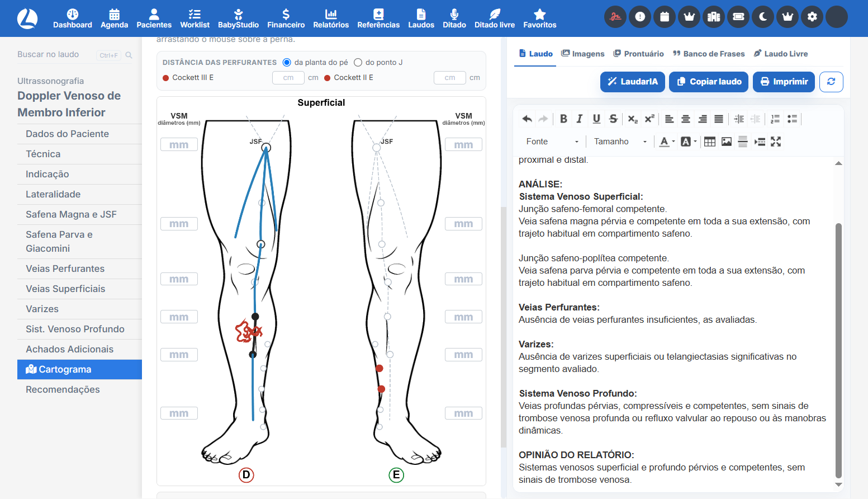Screen dimensions: 868x499
Task: Apply italic formatting
Action: tap(580, 119)
